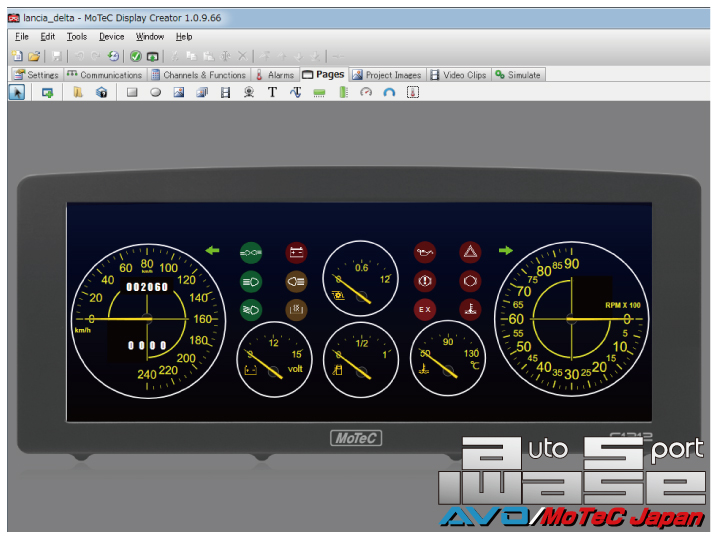Screen dimensions: 717x539
Task: Open the Help menu
Action: tap(184, 37)
